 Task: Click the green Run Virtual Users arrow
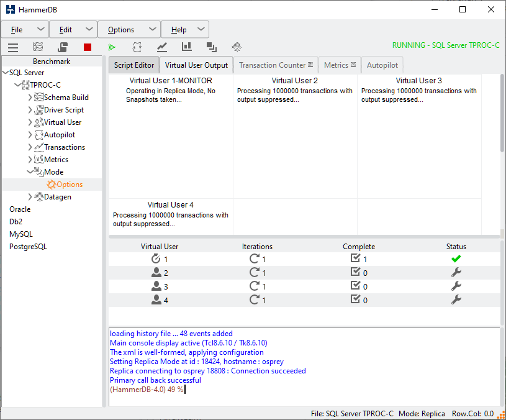pyautogui.click(x=112, y=47)
